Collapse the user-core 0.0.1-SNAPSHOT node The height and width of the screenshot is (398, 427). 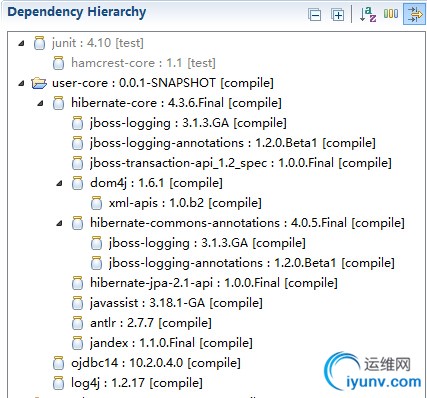(22, 83)
